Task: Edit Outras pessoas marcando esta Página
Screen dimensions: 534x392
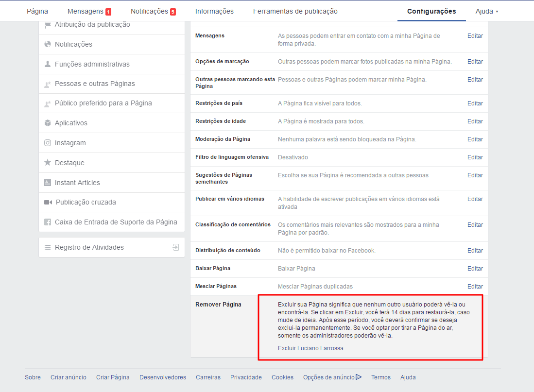Action: (x=475, y=79)
